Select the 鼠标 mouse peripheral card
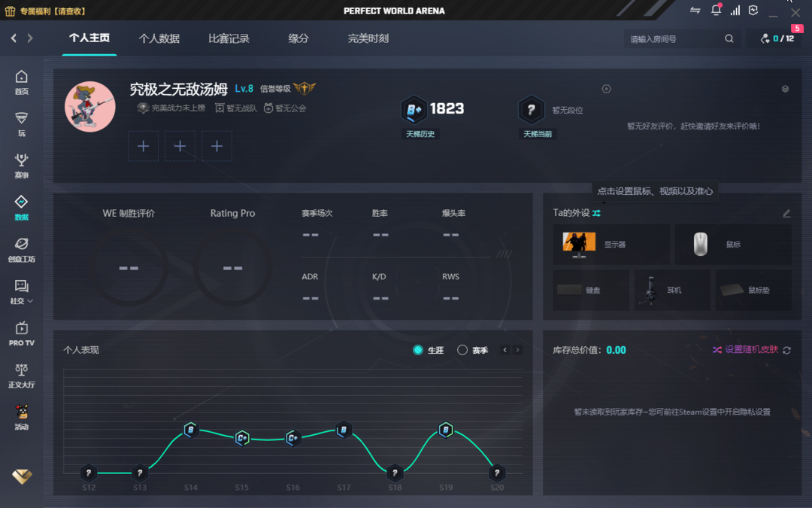Image resolution: width=812 pixels, height=508 pixels. 733,244
